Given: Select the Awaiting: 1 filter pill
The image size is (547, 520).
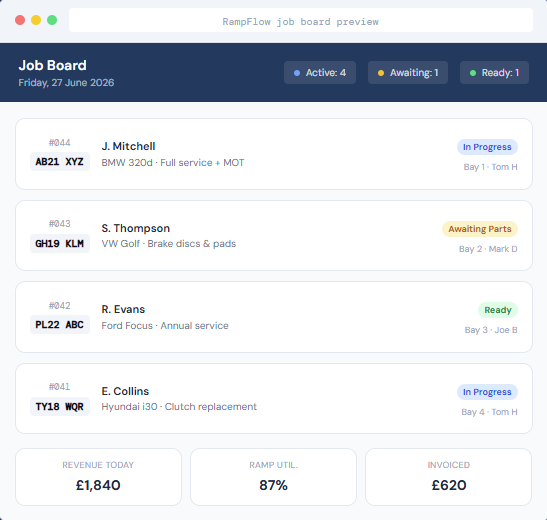Looking at the screenshot, I should pos(407,73).
